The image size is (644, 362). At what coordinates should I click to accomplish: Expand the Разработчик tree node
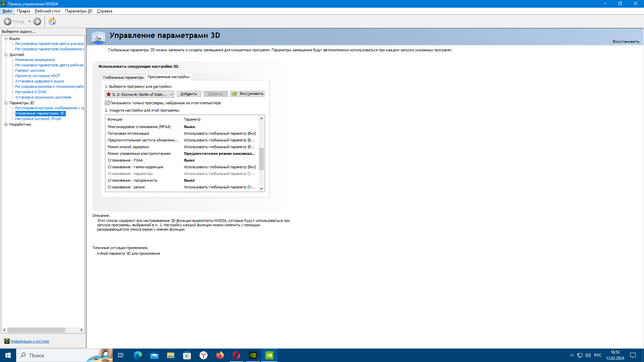[6, 124]
